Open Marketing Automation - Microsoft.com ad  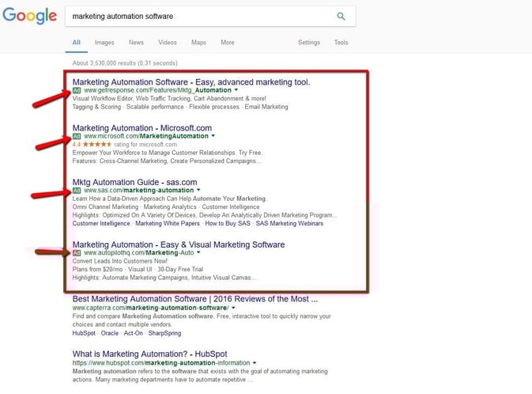(141, 128)
